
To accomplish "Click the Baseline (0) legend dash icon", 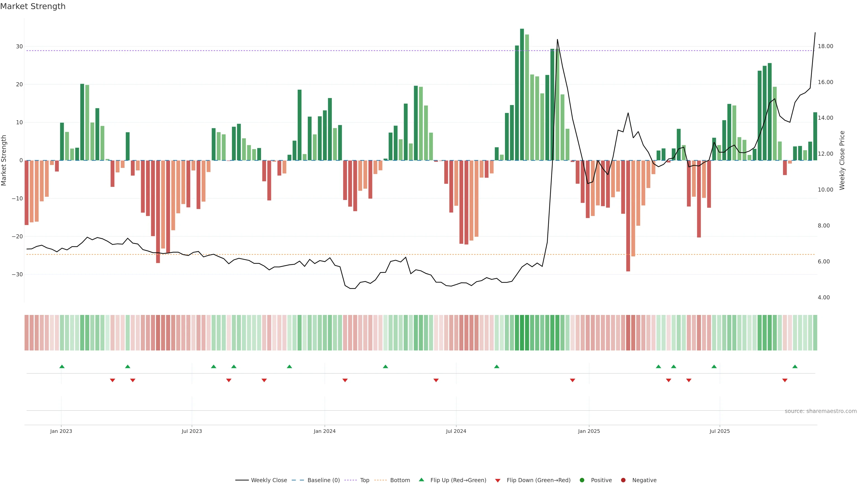I will (x=298, y=480).
